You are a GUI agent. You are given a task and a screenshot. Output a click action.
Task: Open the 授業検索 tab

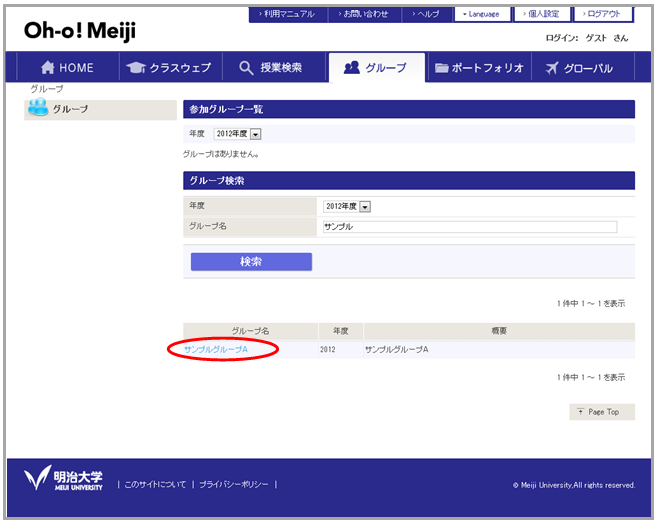tap(274, 67)
